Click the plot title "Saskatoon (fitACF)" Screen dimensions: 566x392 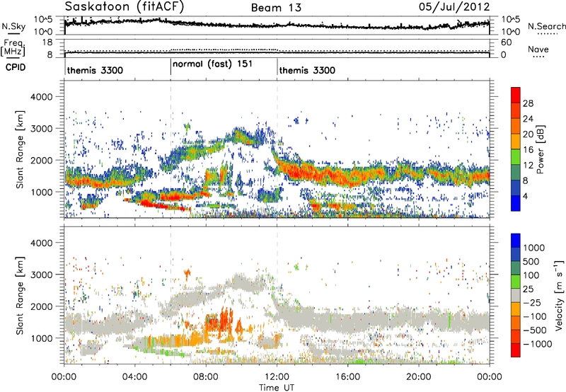tap(125, 6)
